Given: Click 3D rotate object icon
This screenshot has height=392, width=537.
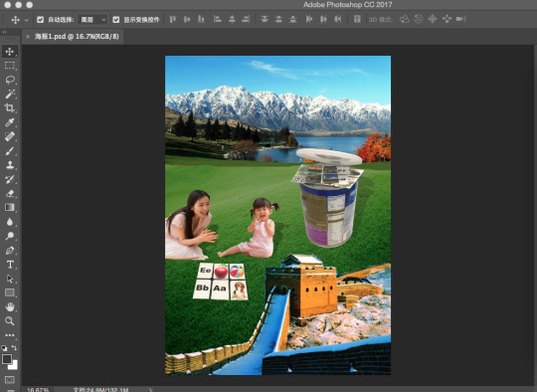Looking at the screenshot, I should 405,19.
